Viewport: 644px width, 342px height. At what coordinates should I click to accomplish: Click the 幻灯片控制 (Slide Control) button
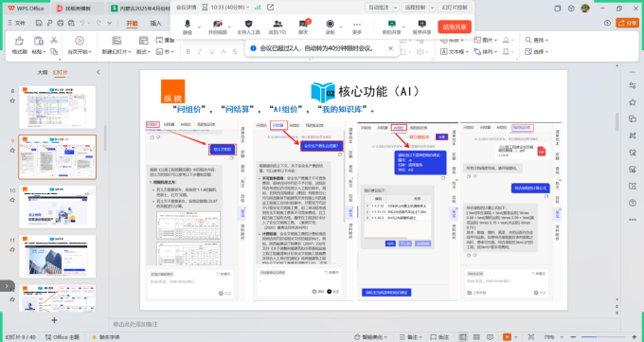455,8
